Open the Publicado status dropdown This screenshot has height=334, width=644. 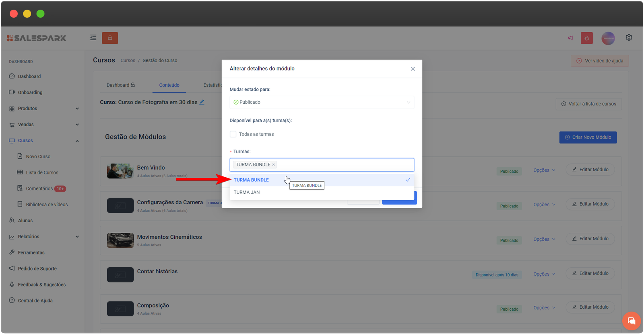point(322,102)
